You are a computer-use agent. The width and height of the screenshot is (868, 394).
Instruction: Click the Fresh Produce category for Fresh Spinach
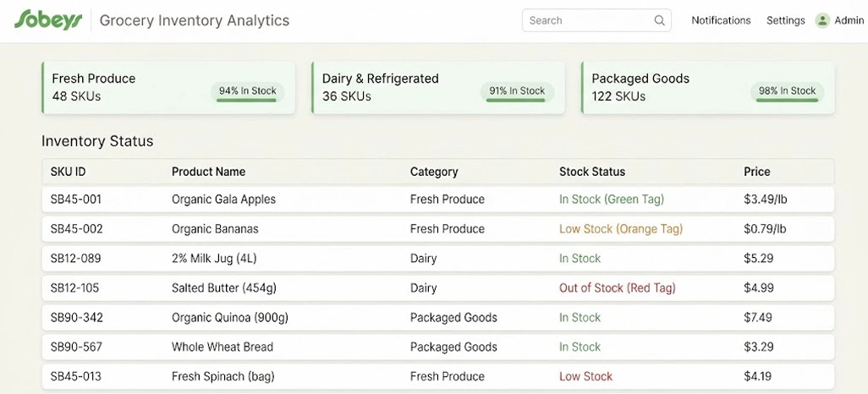pos(448,376)
